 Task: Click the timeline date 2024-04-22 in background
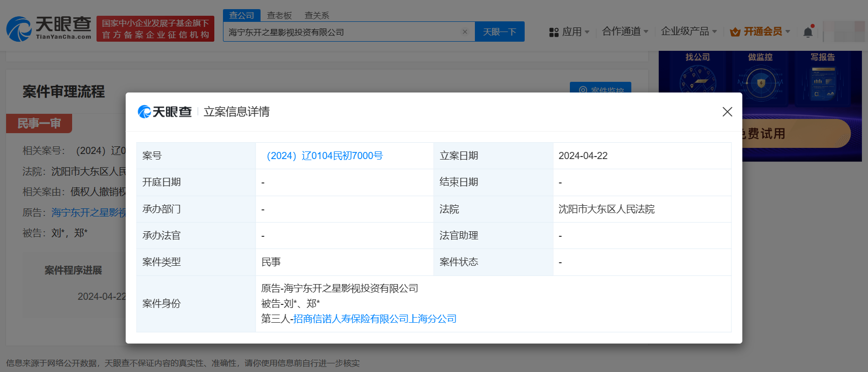click(102, 297)
